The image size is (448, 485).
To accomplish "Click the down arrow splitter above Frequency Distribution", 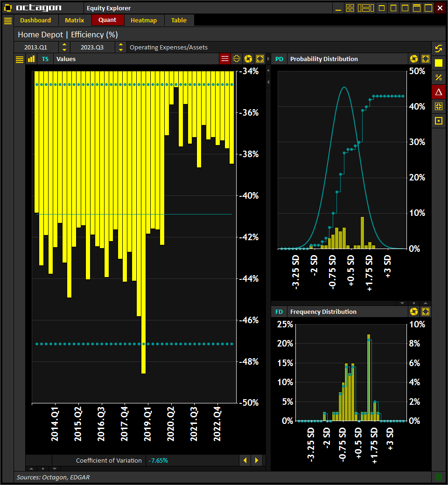I will (x=402, y=303).
